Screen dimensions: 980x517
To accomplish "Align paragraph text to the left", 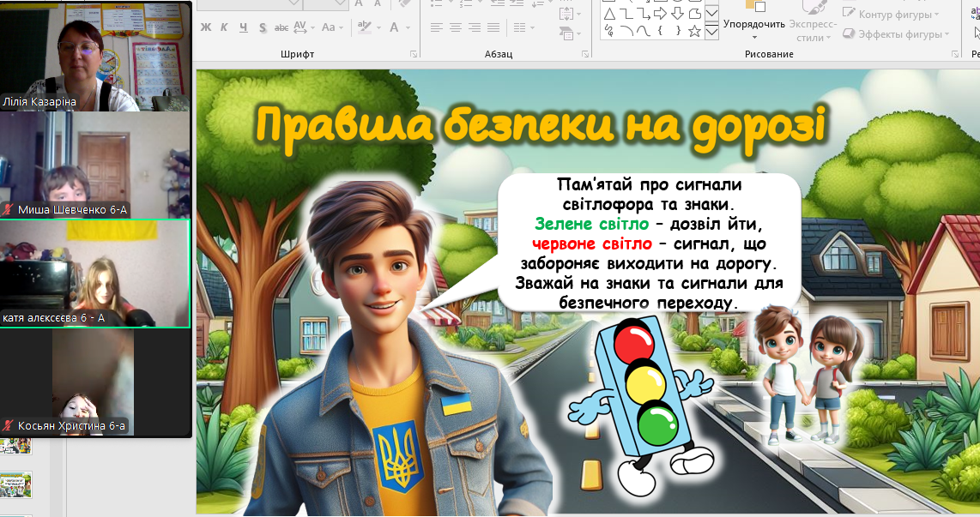I will (x=437, y=27).
